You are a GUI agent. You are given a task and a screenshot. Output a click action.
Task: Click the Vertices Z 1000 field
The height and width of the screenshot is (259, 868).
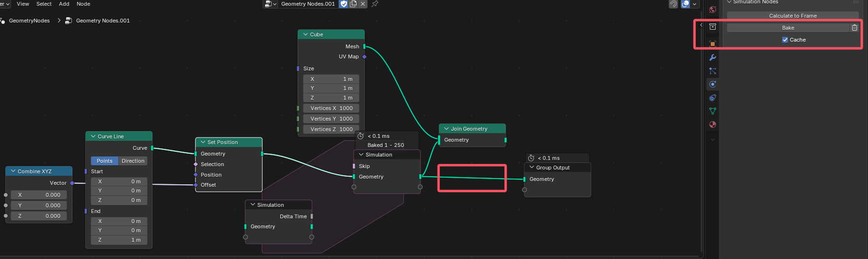331,129
